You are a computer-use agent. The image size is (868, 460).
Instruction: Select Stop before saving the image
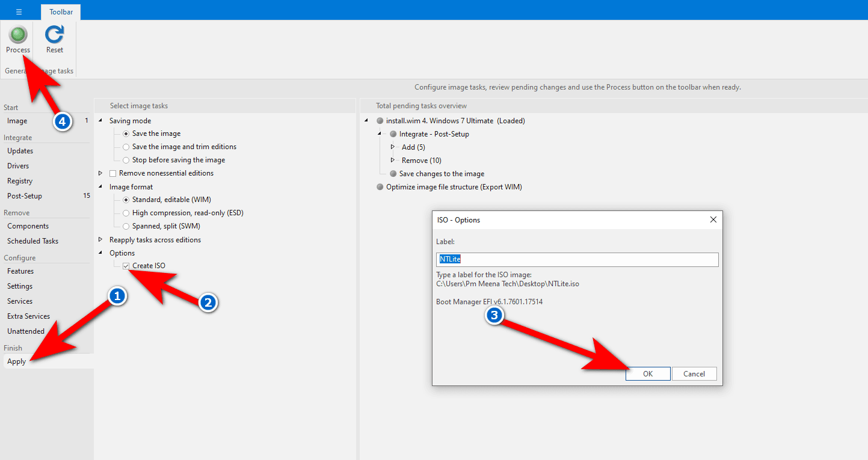point(126,160)
